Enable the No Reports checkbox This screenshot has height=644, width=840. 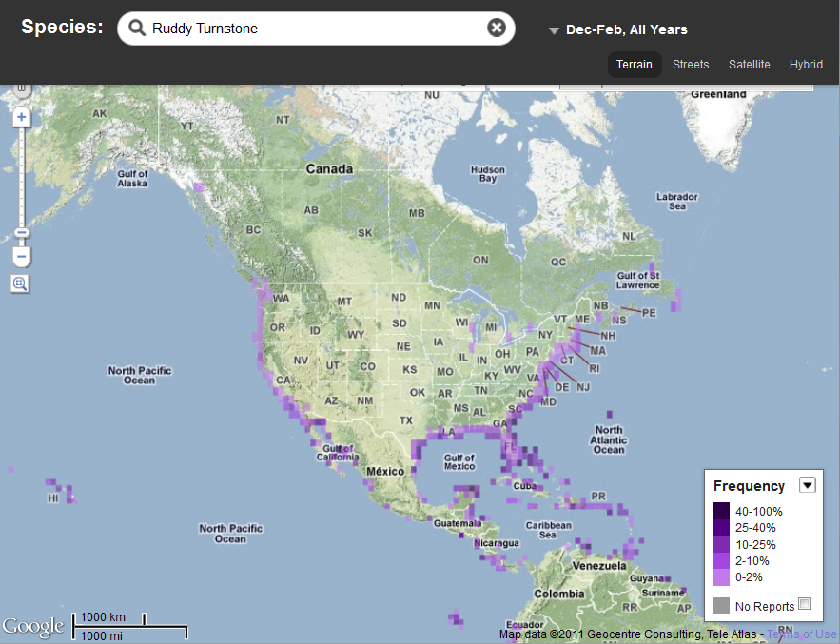tap(804, 604)
